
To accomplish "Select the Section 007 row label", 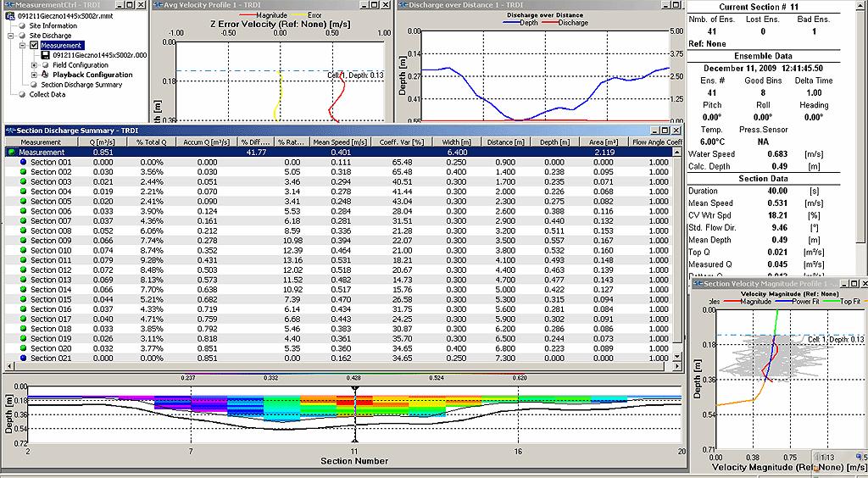I will click(51, 220).
